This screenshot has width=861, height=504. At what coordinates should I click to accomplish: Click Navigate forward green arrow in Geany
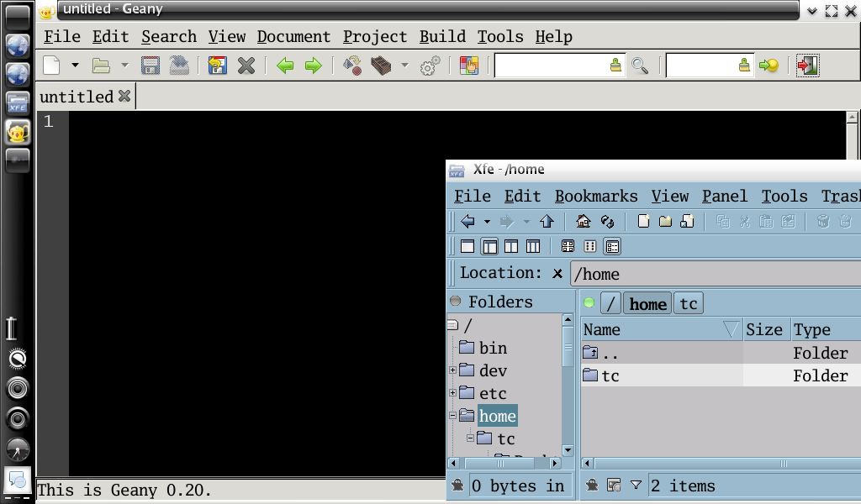[x=314, y=66]
